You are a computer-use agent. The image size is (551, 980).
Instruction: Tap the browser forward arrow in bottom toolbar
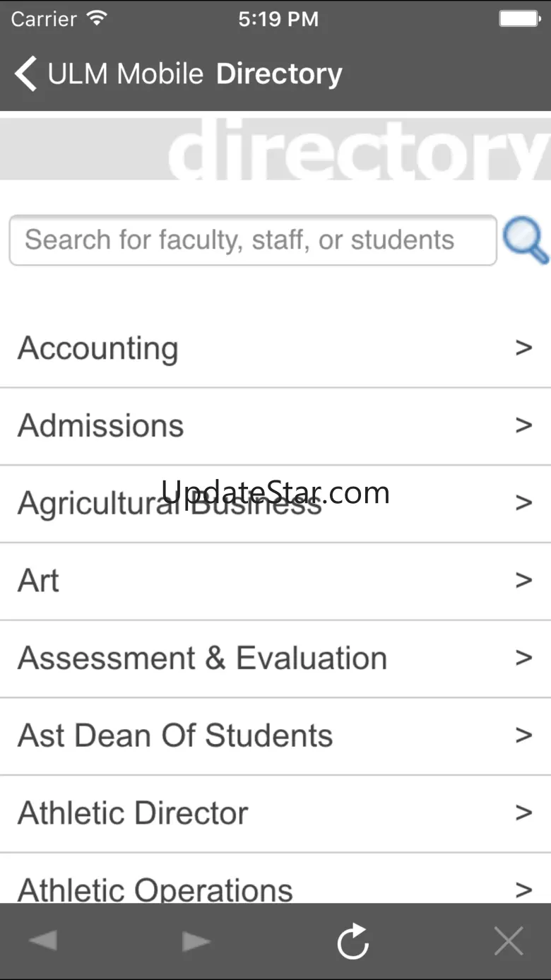196,941
